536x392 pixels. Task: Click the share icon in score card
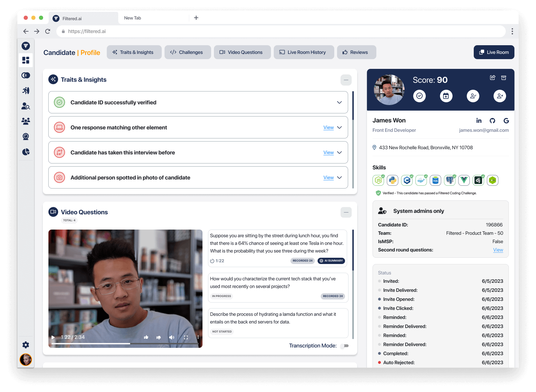pyautogui.click(x=493, y=78)
